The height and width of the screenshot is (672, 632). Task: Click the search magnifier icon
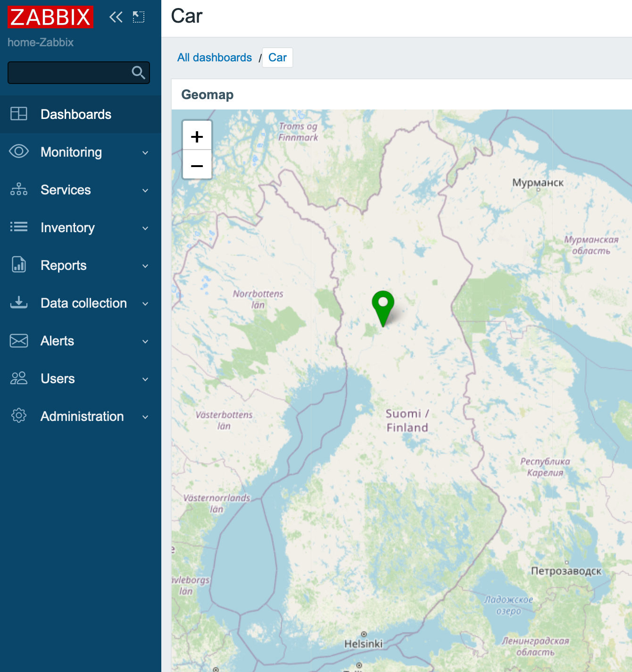(x=138, y=73)
